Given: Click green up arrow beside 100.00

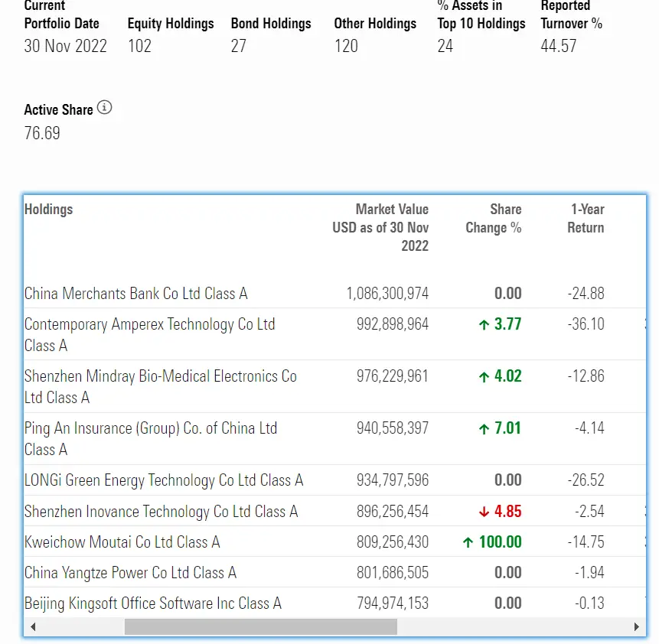Looking at the screenshot, I should click(x=468, y=542).
